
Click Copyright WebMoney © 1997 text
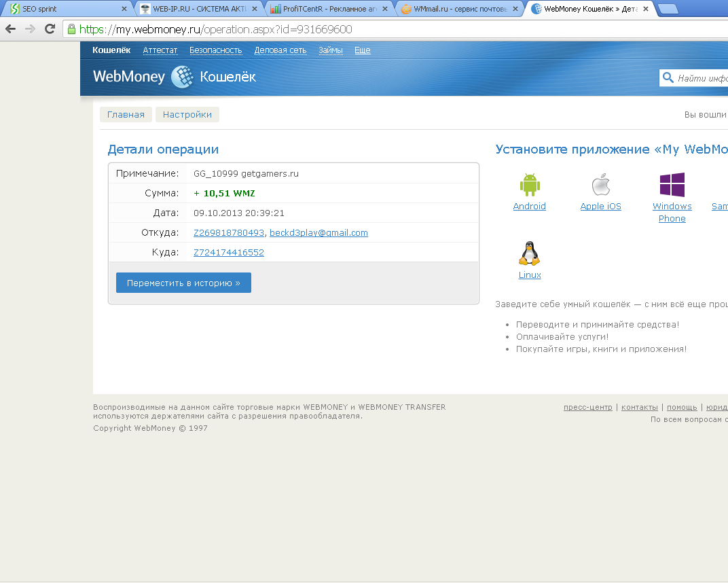point(151,428)
